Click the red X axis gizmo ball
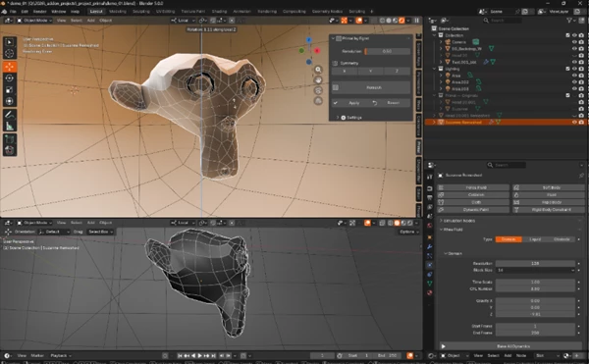The image size is (589, 364). click(x=317, y=50)
